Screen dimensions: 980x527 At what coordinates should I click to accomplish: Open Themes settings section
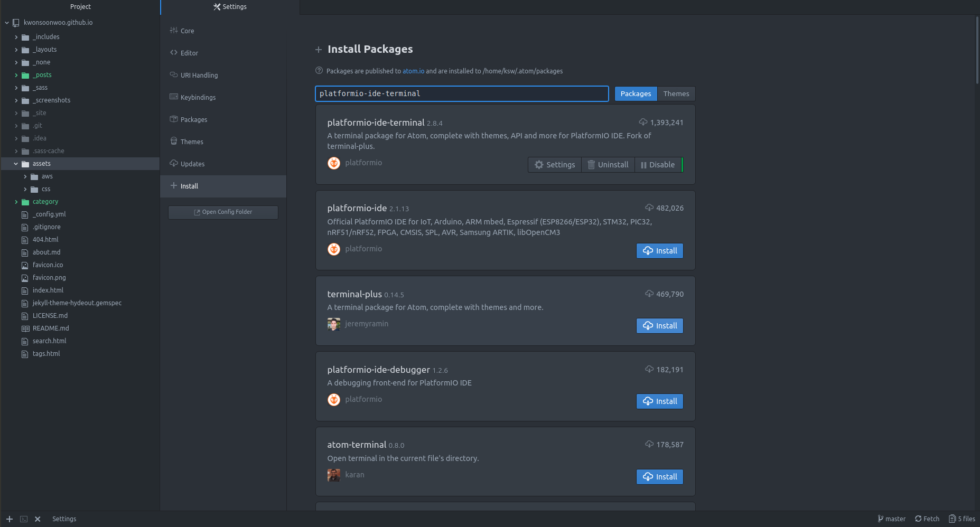coord(223,142)
